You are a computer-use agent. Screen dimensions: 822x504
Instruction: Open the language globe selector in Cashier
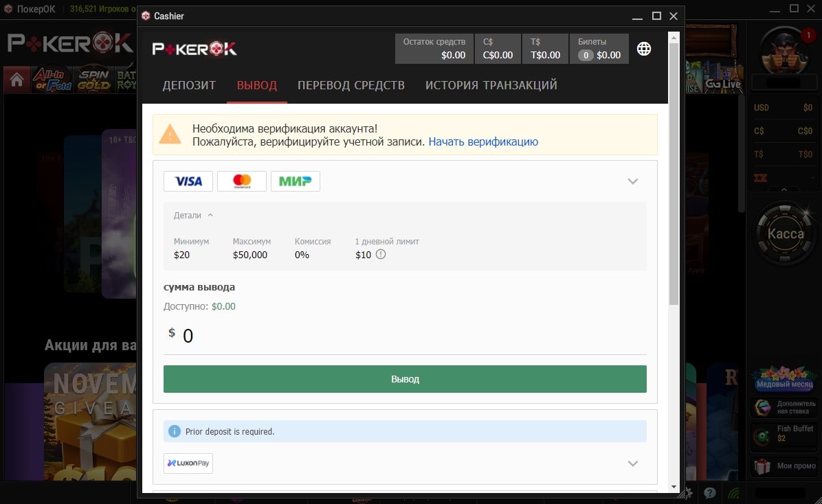coord(644,49)
